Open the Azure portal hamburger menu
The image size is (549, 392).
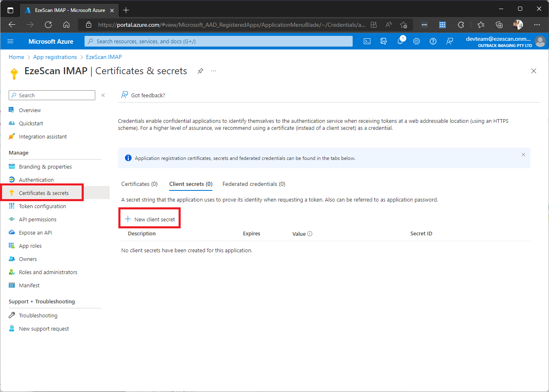point(10,41)
